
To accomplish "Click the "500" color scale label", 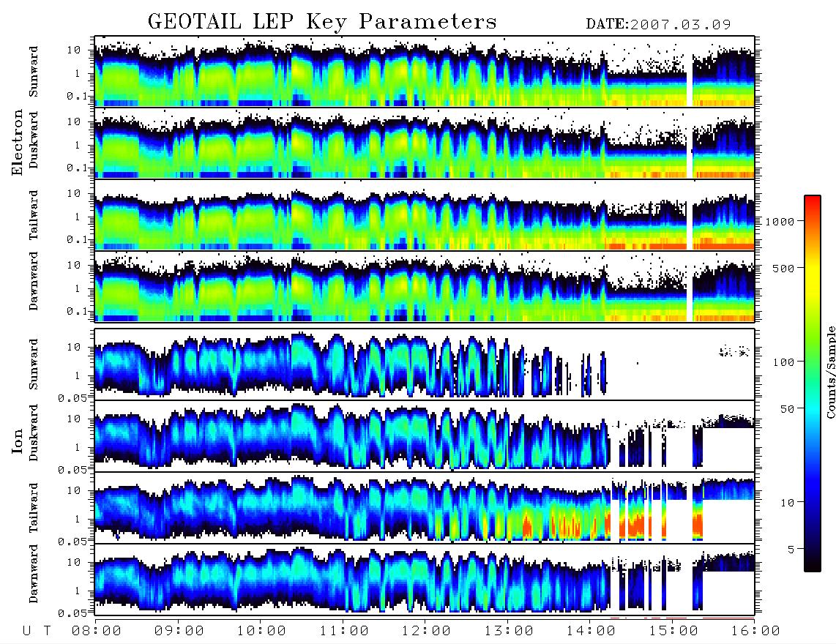I will 784,268.
